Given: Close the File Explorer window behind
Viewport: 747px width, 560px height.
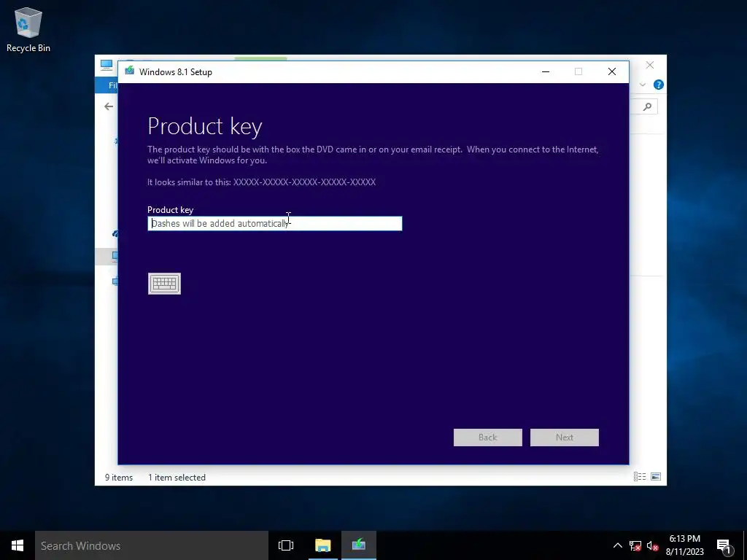Looking at the screenshot, I should pyautogui.click(x=650, y=65).
